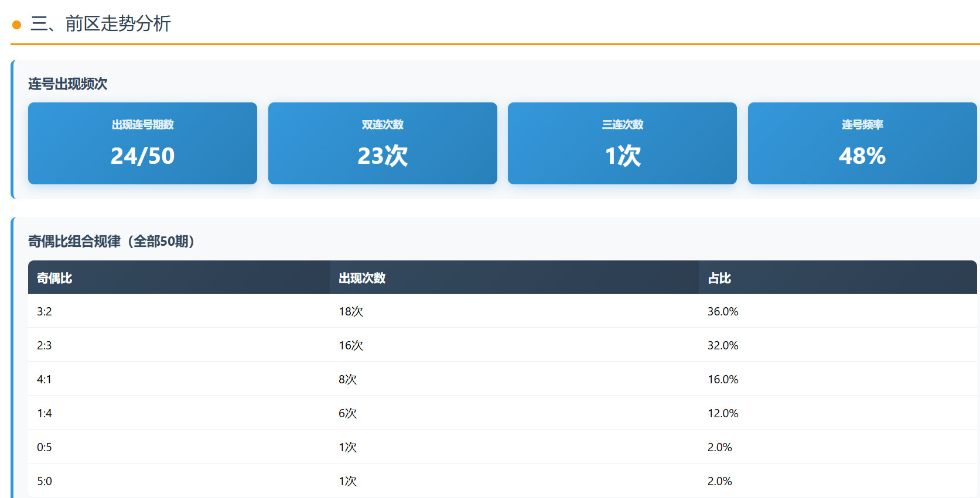
Task: Select the 2:3 ratio row cell
Action: [45, 345]
